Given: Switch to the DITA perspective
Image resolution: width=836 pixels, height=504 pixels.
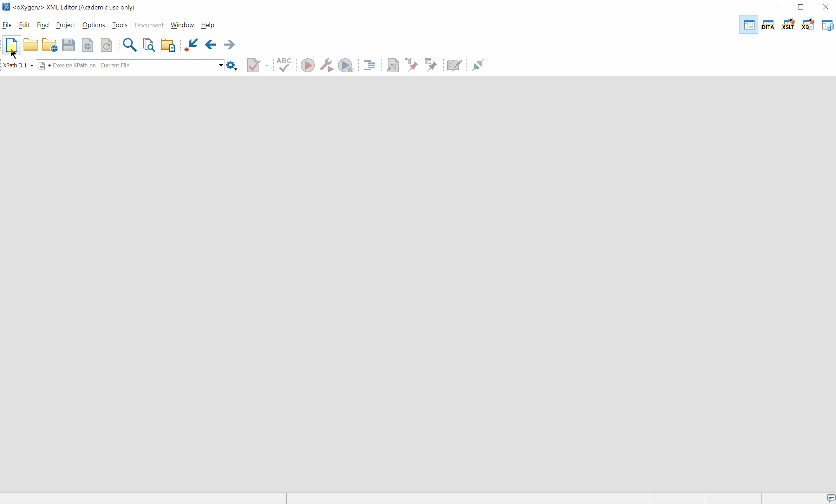Looking at the screenshot, I should [x=768, y=25].
